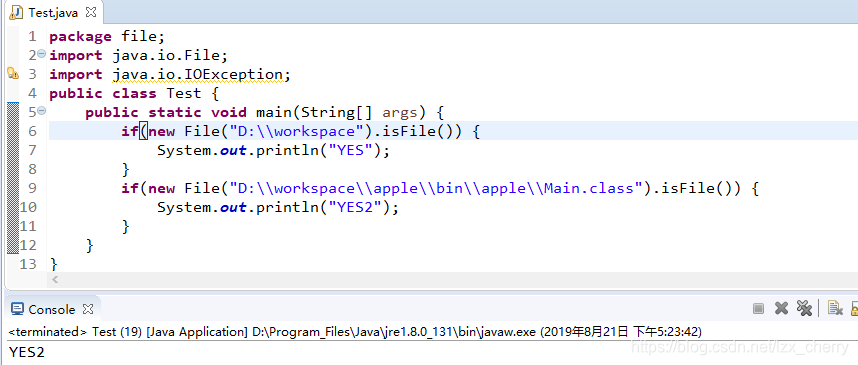Click Remove All Terminated Launches icon
This screenshot has width=858, height=365.
pyautogui.click(x=804, y=309)
